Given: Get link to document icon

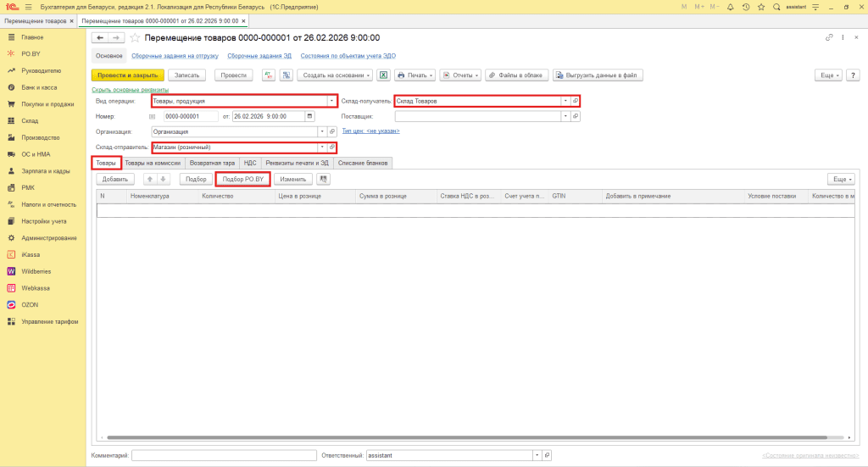Looking at the screenshot, I should click(829, 38).
